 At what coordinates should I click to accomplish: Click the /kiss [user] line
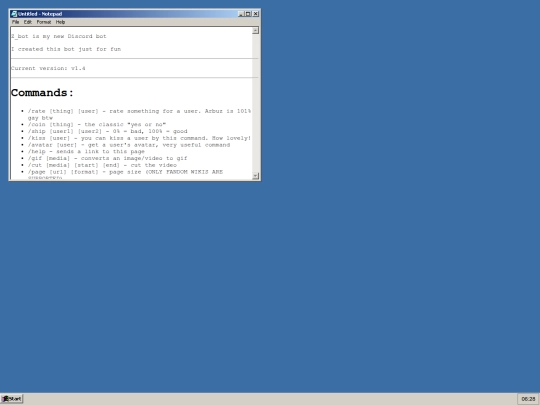point(139,138)
